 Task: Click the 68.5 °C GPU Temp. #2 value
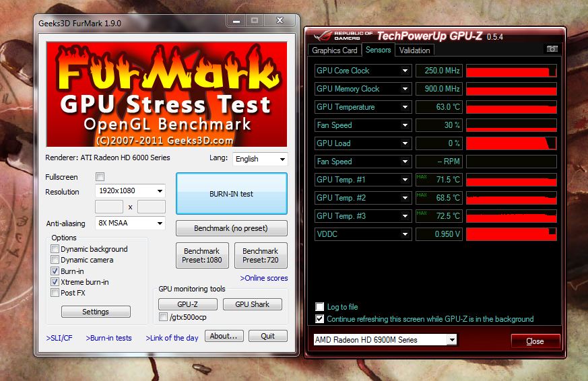pos(439,198)
